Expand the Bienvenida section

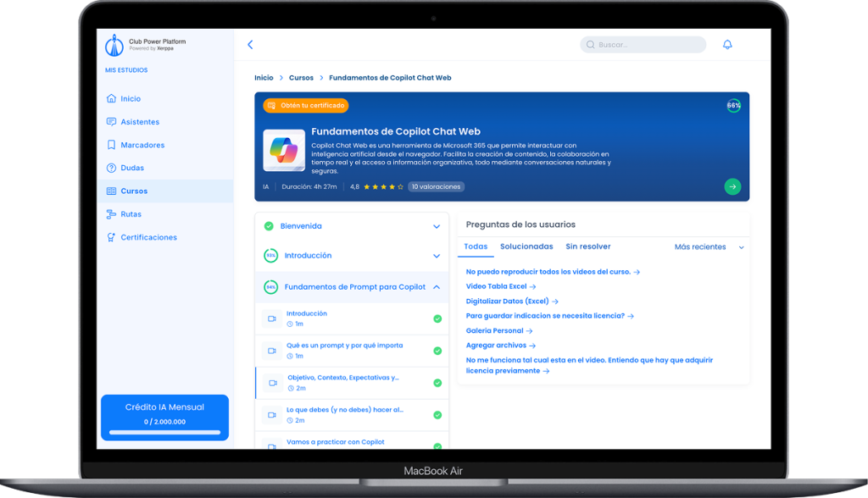click(437, 227)
